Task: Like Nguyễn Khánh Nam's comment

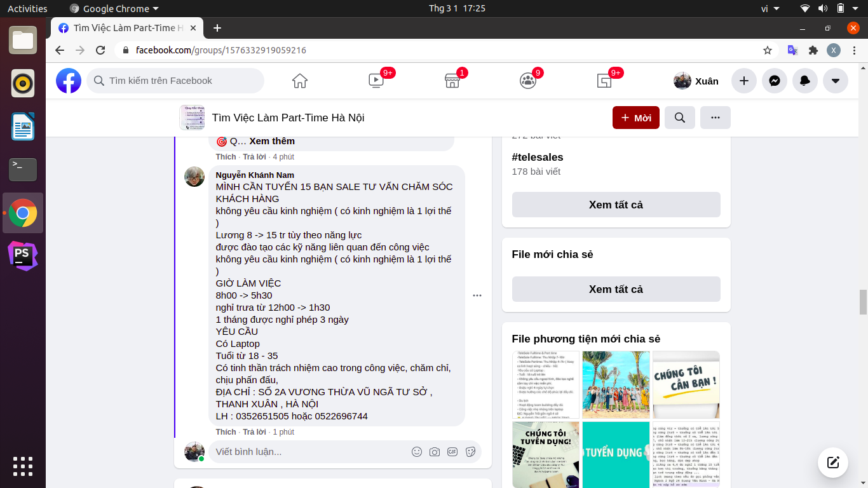Action: point(226,431)
